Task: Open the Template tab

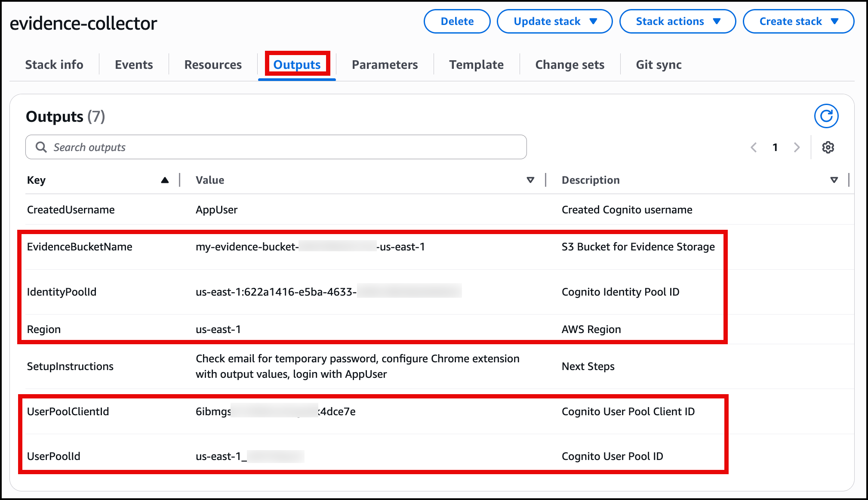Action: point(476,65)
